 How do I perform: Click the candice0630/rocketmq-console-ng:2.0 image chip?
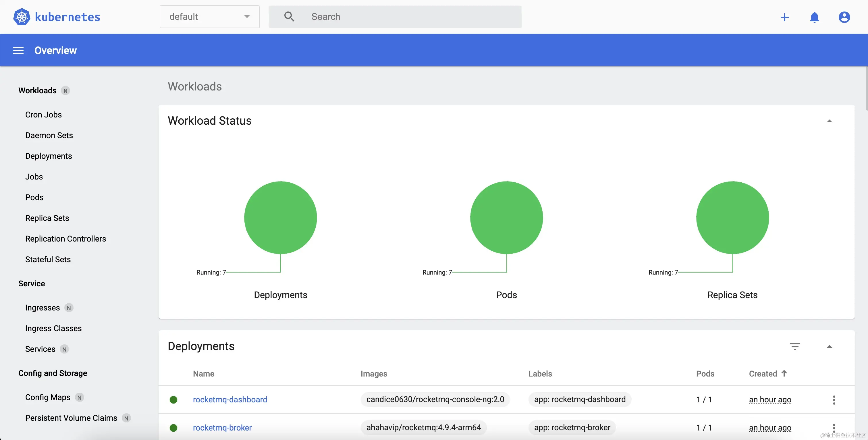[x=435, y=400]
